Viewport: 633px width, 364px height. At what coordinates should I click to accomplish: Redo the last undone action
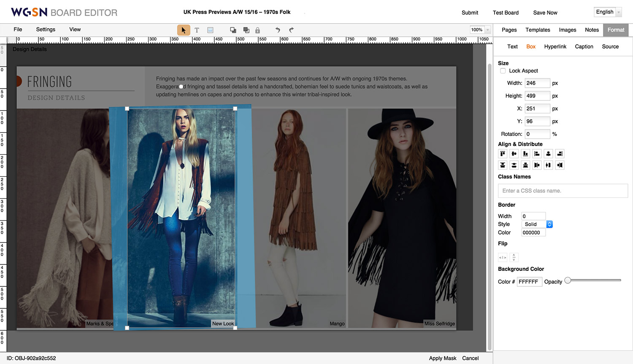coord(291,30)
